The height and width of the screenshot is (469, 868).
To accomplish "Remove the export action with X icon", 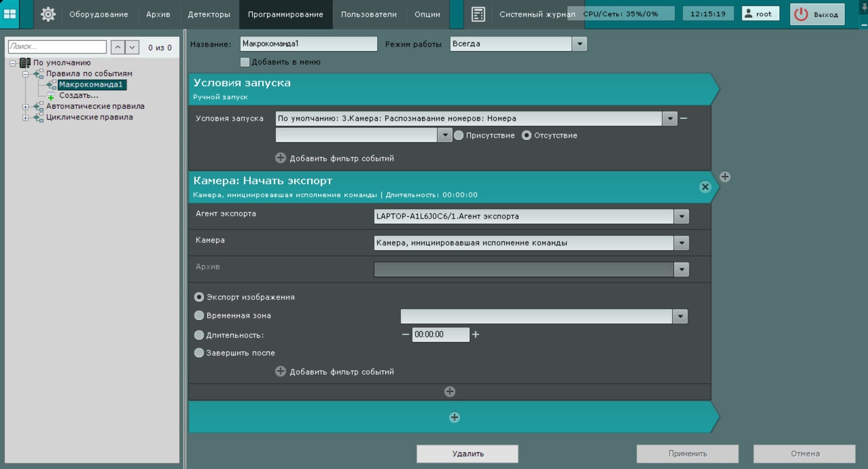I will click(x=705, y=187).
